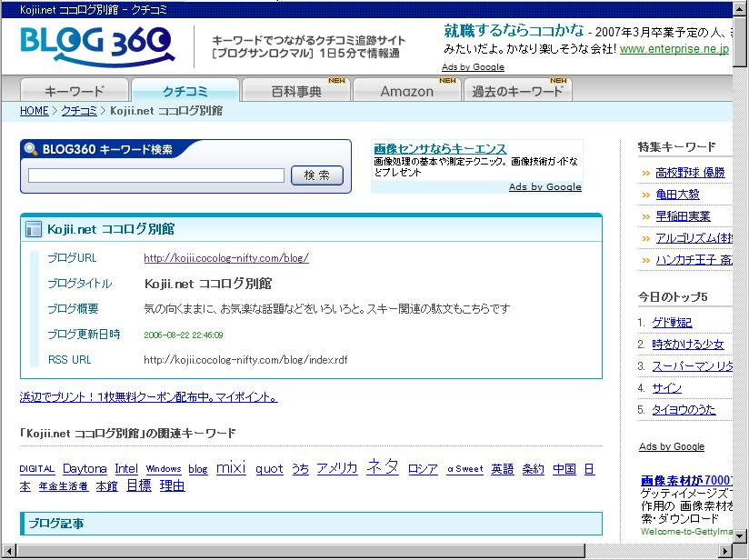Image resolution: width=749 pixels, height=560 pixels.
Task: Go to HOME breadcrumb link
Action: 34,111
